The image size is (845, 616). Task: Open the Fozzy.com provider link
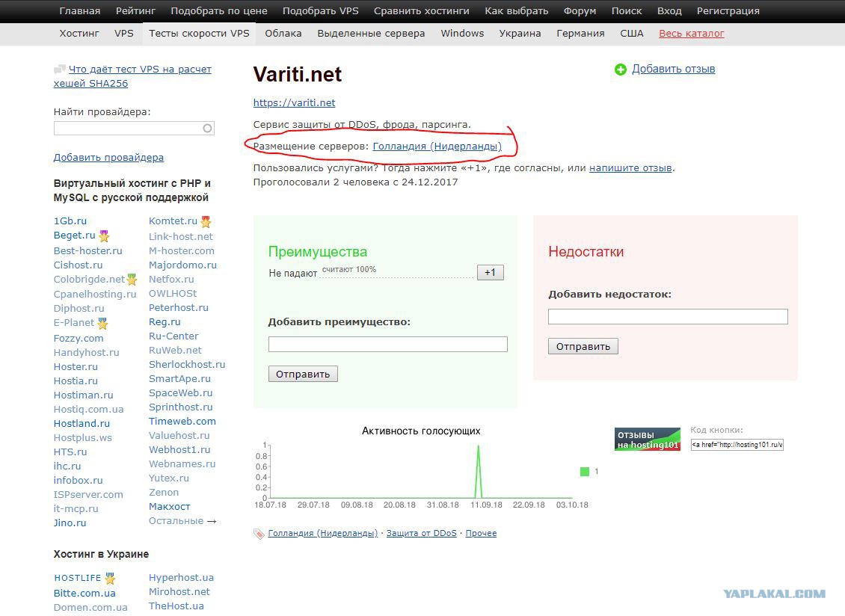pyautogui.click(x=78, y=339)
